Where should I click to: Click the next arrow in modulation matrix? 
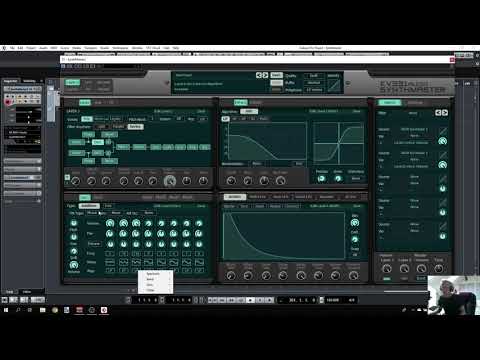coord(445,113)
